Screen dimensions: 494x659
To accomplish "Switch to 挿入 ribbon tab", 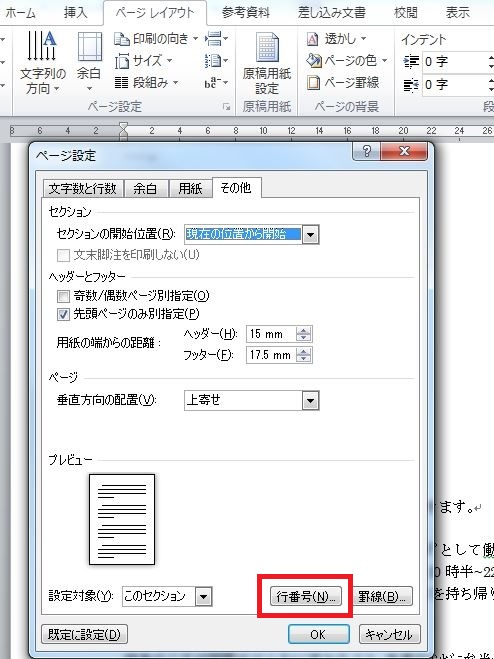I will (75, 13).
